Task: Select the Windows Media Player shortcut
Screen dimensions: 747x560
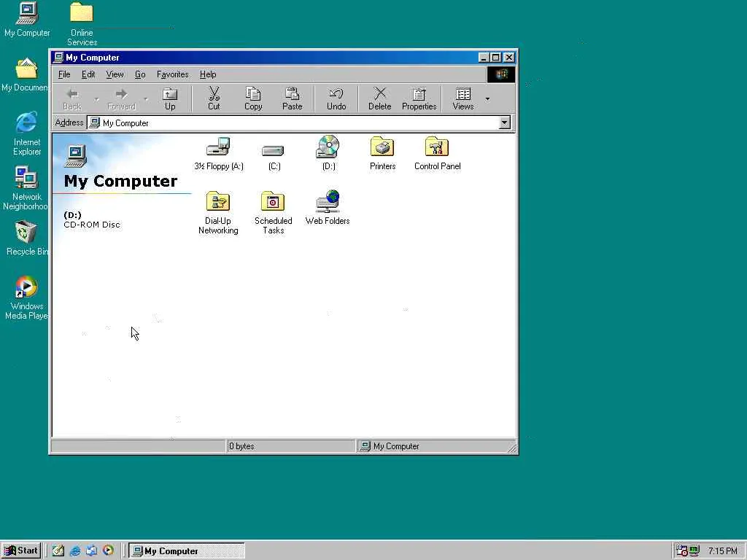Action: coord(26,297)
